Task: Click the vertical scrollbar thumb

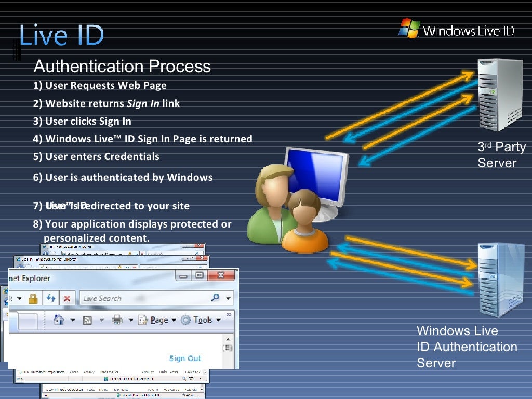Action: tap(228, 348)
